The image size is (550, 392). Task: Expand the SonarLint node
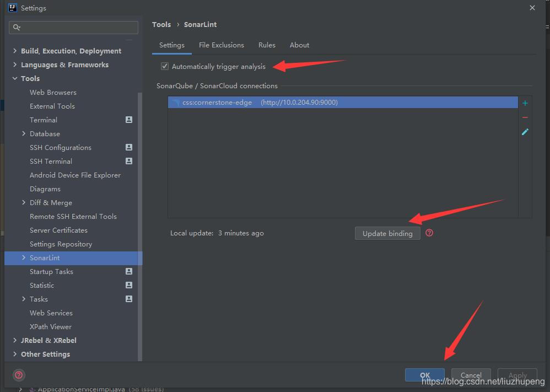(x=24, y=257)
